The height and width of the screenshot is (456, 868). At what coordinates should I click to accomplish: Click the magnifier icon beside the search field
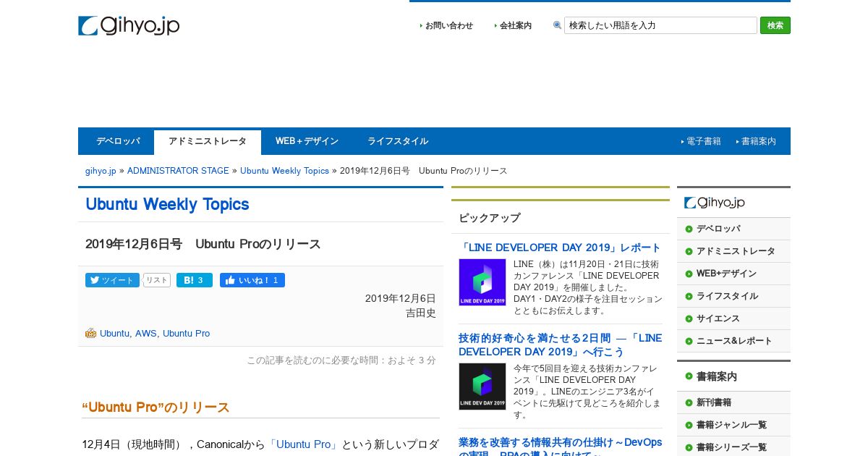[557, 25]
